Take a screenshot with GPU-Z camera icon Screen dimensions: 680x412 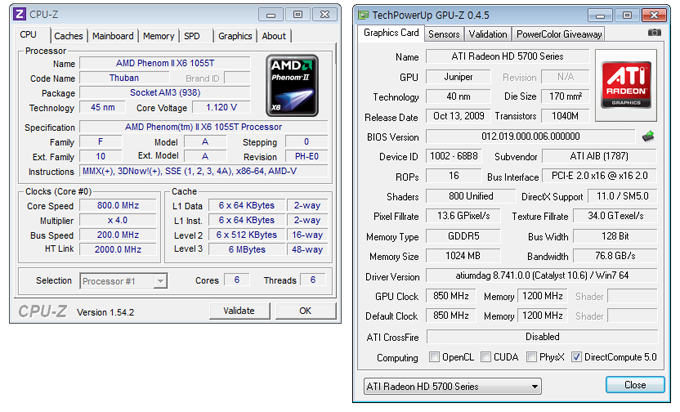pos(654,33)
